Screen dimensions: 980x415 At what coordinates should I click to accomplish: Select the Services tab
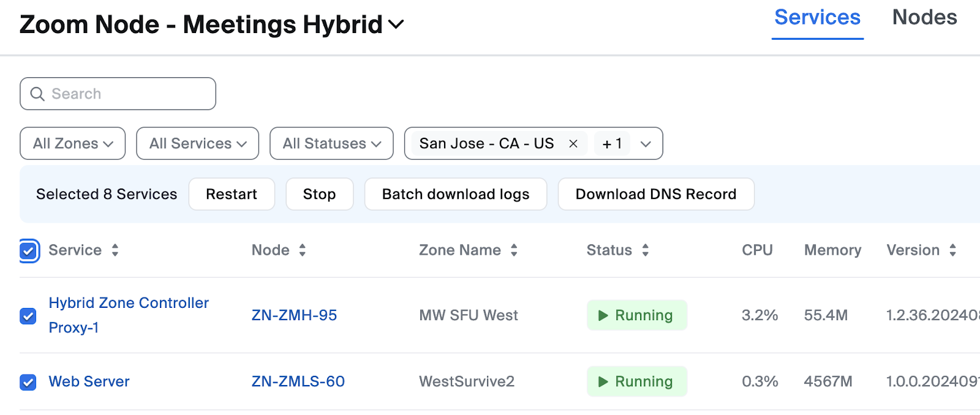point(817,18)
